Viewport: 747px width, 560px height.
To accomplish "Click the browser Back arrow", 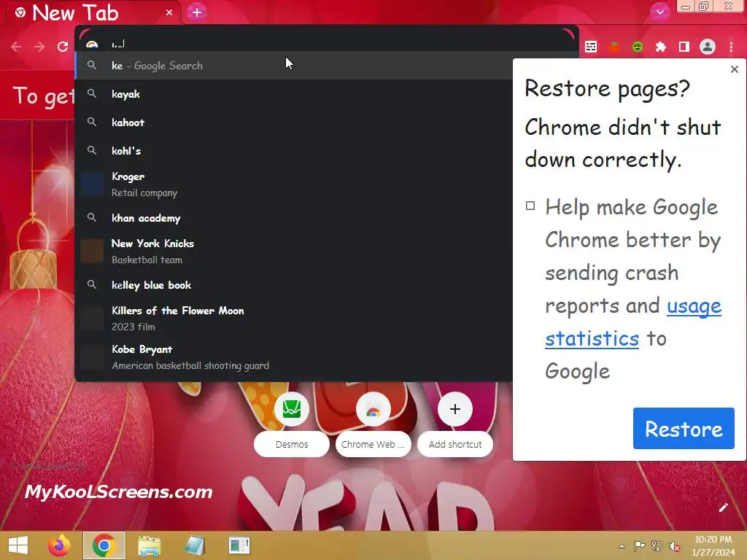I will pos(16,47).
